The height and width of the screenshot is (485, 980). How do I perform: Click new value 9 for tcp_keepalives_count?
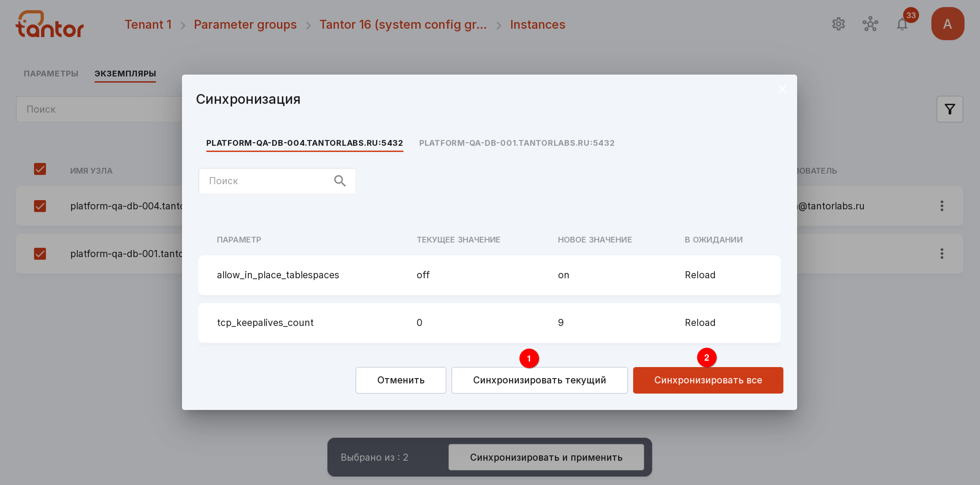pos(560,323)
